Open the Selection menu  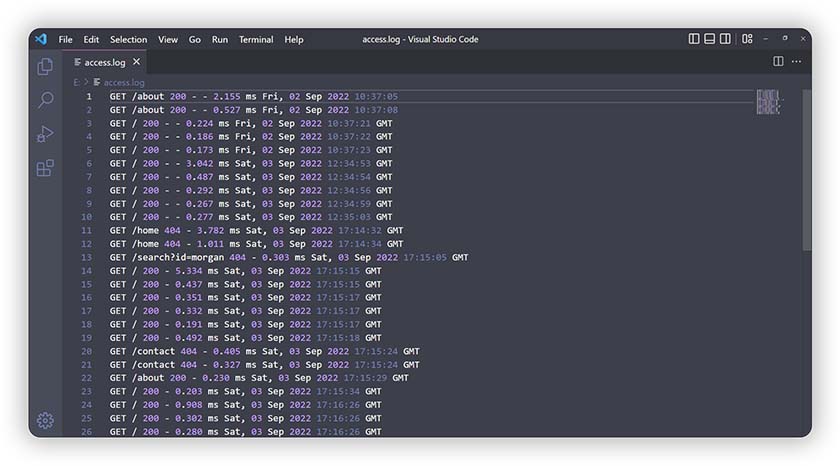coord(128,40)
